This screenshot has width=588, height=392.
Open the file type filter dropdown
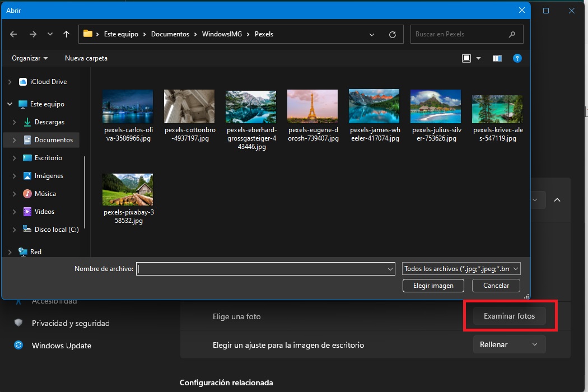point(461,269)
